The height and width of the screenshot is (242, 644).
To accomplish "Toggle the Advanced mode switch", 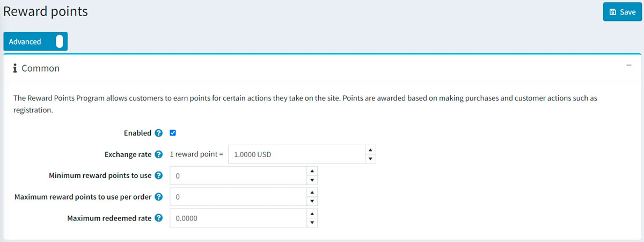I will 58,41.
